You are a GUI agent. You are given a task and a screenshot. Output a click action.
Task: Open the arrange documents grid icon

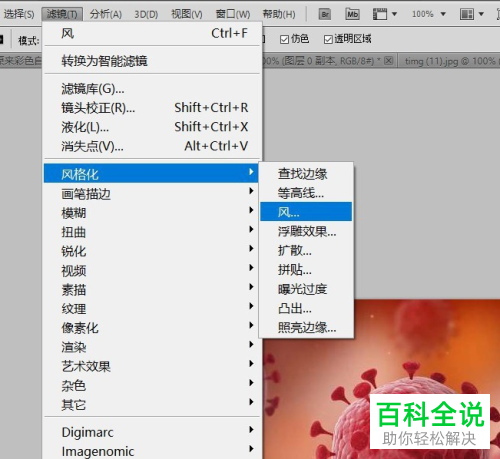pyautogui.click(x=467, y=14)
